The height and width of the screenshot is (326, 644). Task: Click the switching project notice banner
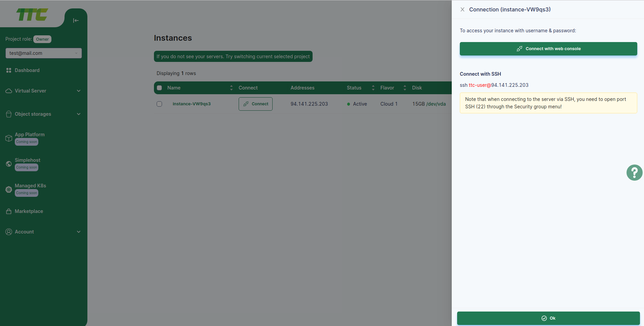click(233, 57)
